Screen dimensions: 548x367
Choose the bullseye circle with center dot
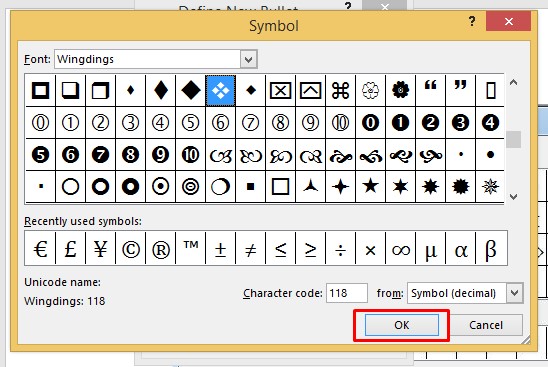pos(160,187)
